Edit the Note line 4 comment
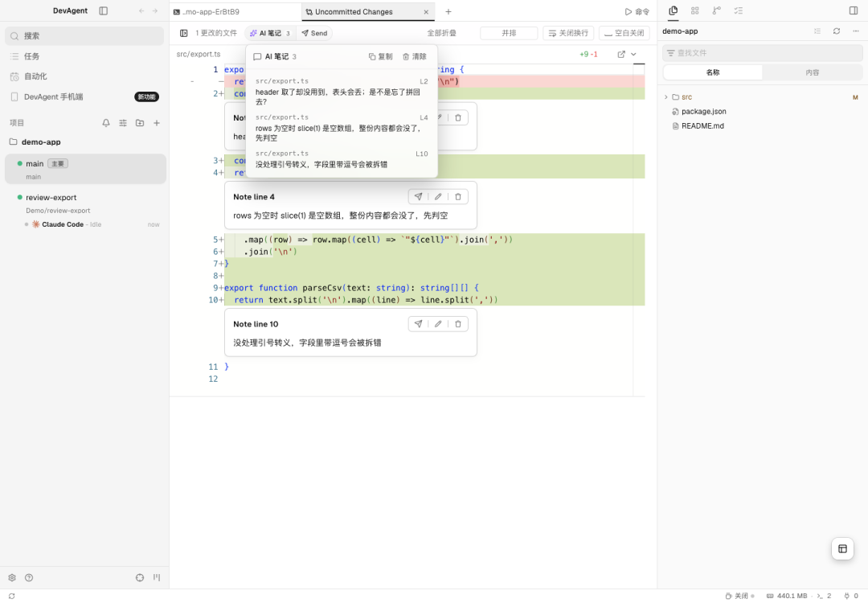The image size is (868, 603). click(438, 196)
